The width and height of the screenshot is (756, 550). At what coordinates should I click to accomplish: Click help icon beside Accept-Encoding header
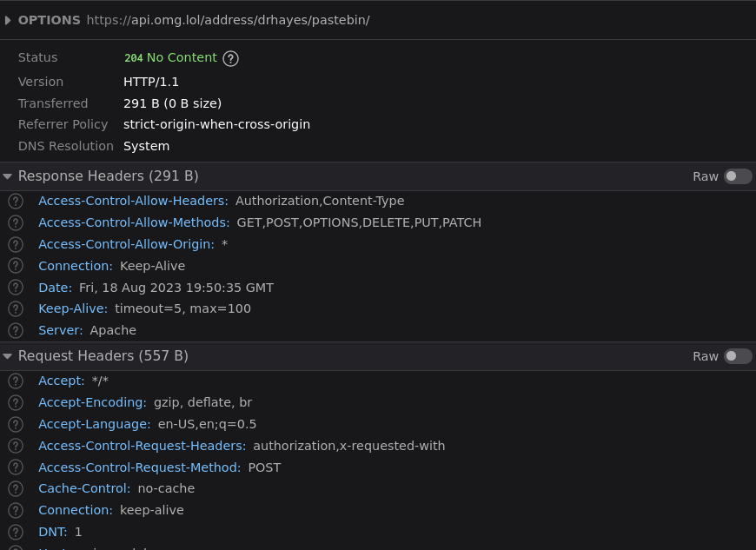pyautogui.click(x=16, y=402)
